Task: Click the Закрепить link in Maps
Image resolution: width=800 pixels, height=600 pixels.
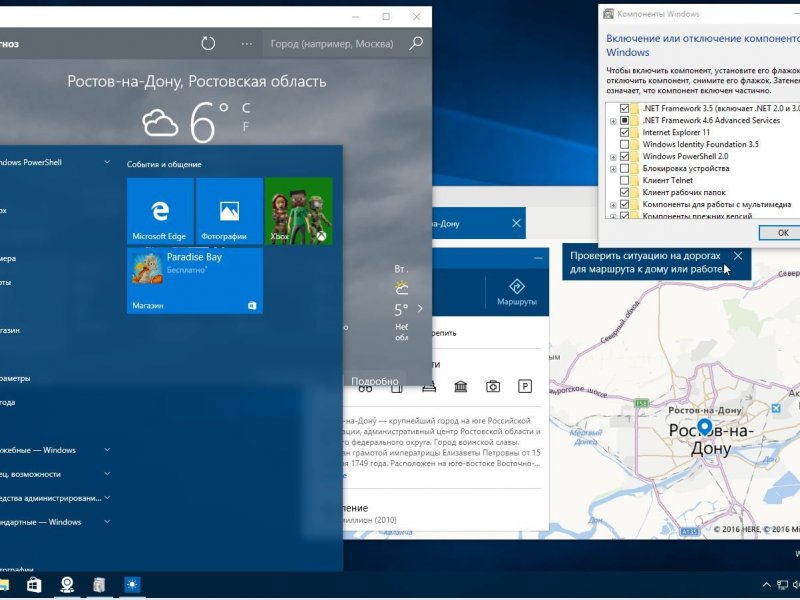Action: (444, 333)
